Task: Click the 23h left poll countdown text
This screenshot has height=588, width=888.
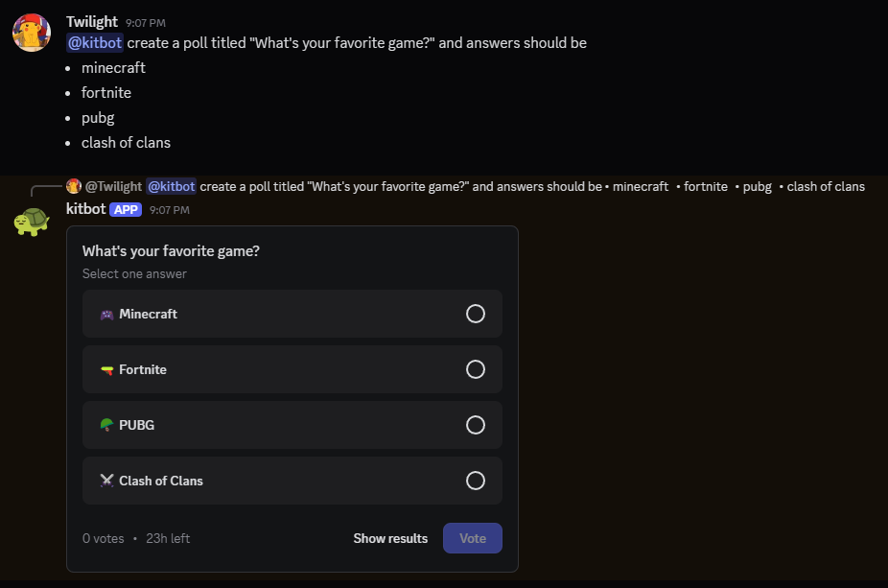Action: coord(168,538)
